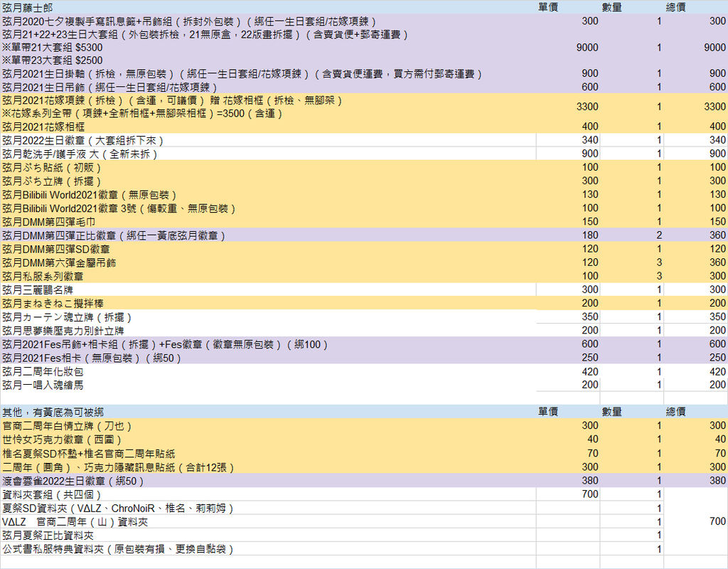Viewport: 728px width, 569px height.
Task: Select the "弦月Bilibili World2021徽章 3號" cell
Action: pos(118,208)
